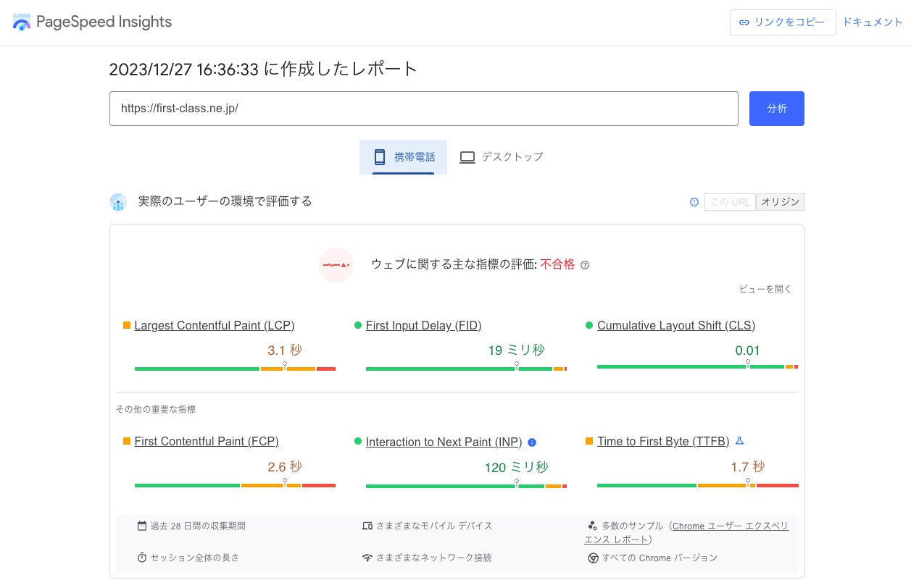Expand the view with ビューを開く

[765, 289]
